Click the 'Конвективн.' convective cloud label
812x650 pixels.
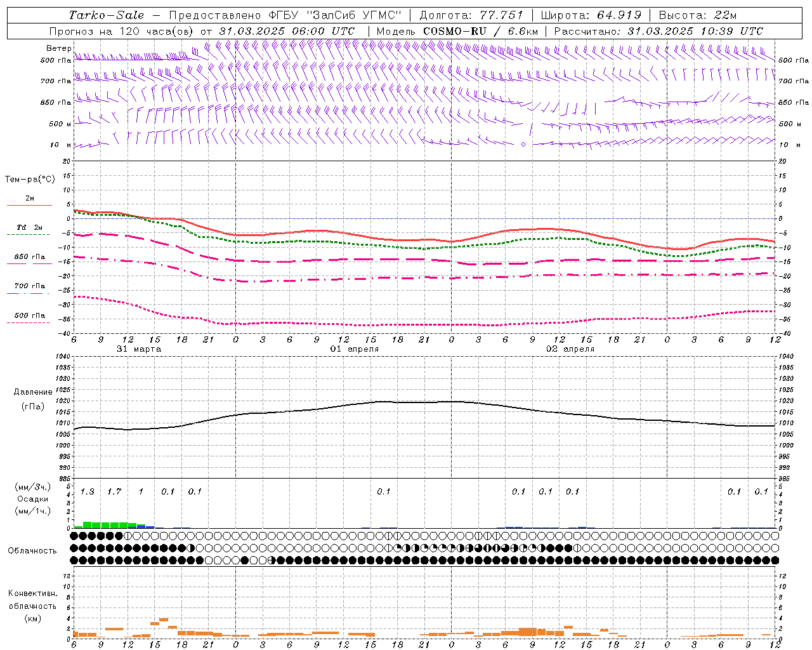32,594
